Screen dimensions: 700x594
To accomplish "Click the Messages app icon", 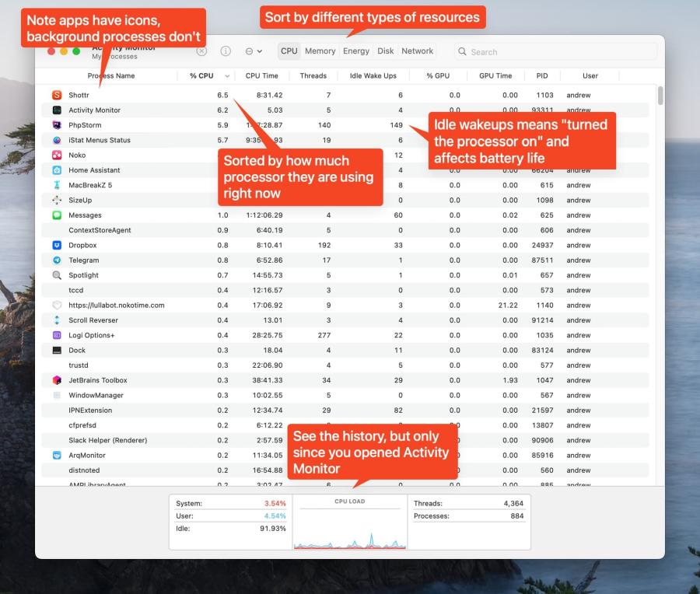I will tap(57, 215).
